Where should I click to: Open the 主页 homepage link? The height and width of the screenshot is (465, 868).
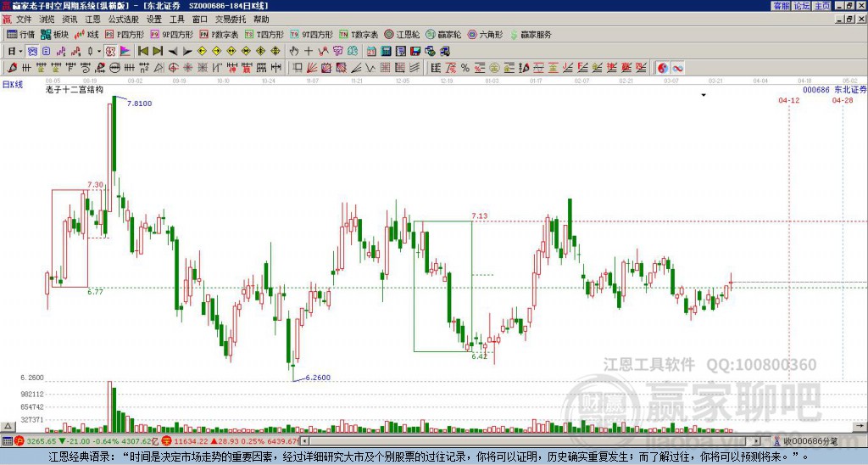pyautogui.click(x=822, y=6)
